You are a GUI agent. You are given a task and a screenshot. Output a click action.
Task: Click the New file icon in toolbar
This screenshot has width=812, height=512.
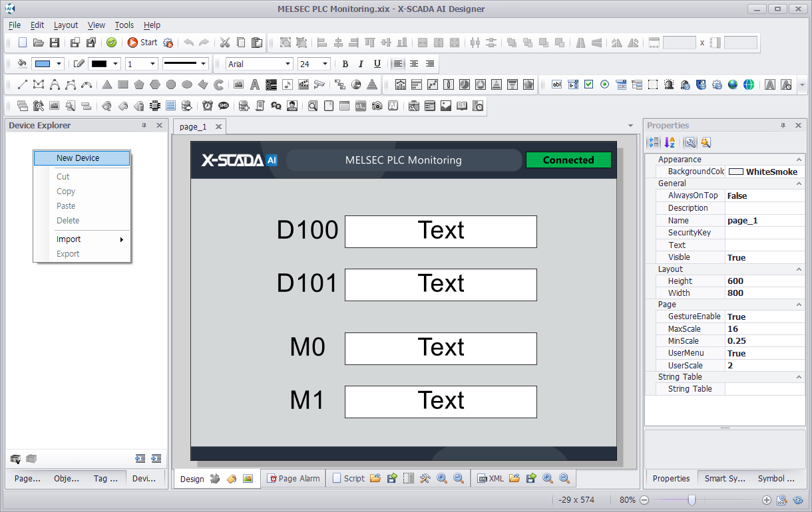(x=23, y=43)
